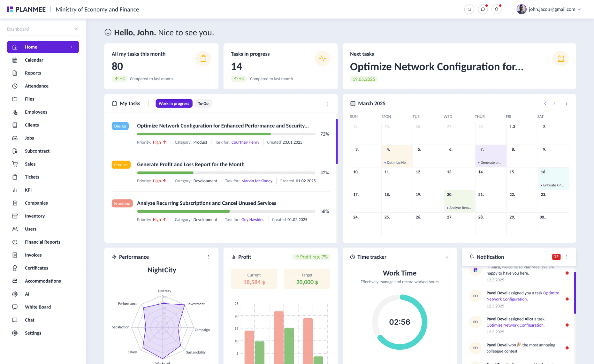Open the Certificates icon in sidebar
The height and width of the screenshot is (364, 594).
click(x=15, y=268)
